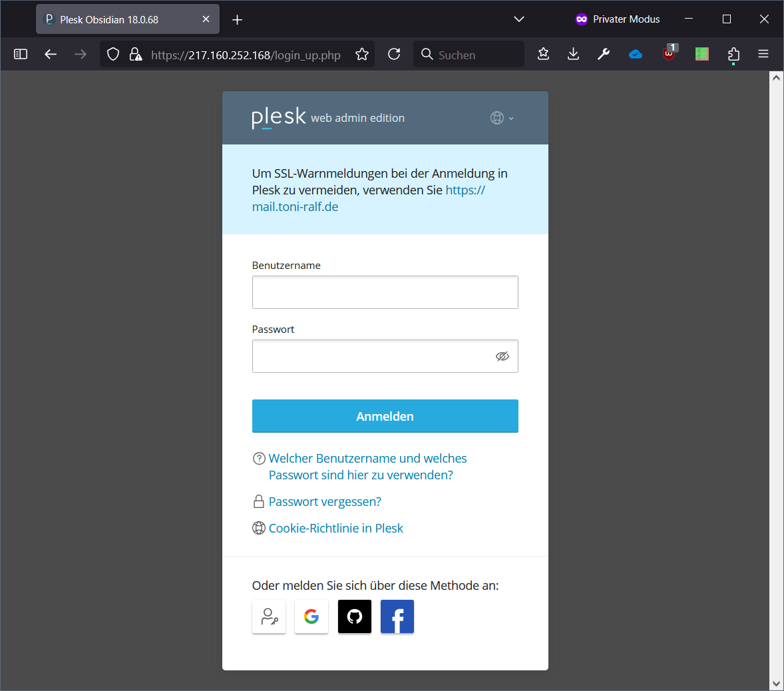
Task: Click the URL address bar
Action: click(246, 55)
